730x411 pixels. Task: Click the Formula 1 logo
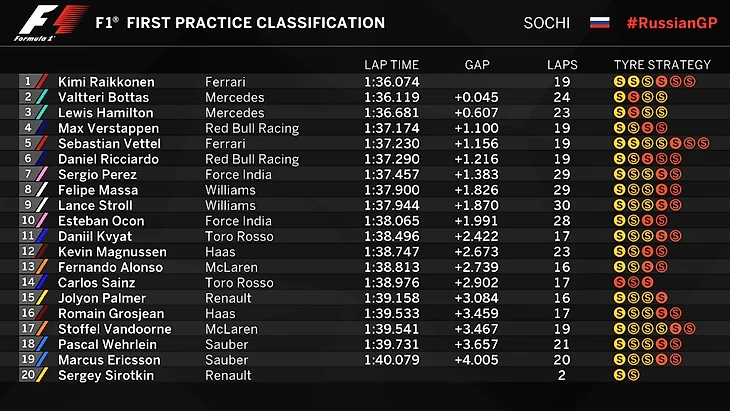[x=43, y=24]
